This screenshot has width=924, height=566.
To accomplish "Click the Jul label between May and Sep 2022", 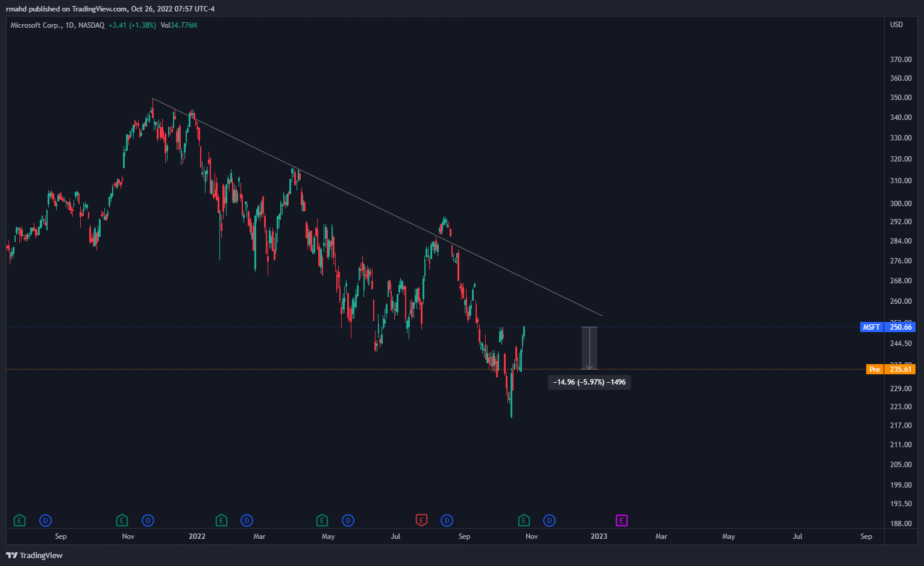I will click(x=395, y=536).
